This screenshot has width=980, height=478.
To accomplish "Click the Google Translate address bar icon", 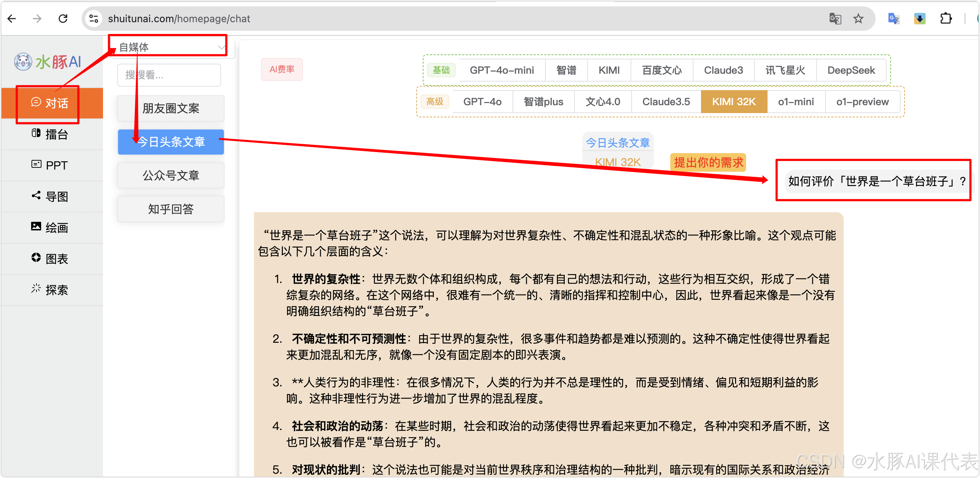I will tap(835, 18).
